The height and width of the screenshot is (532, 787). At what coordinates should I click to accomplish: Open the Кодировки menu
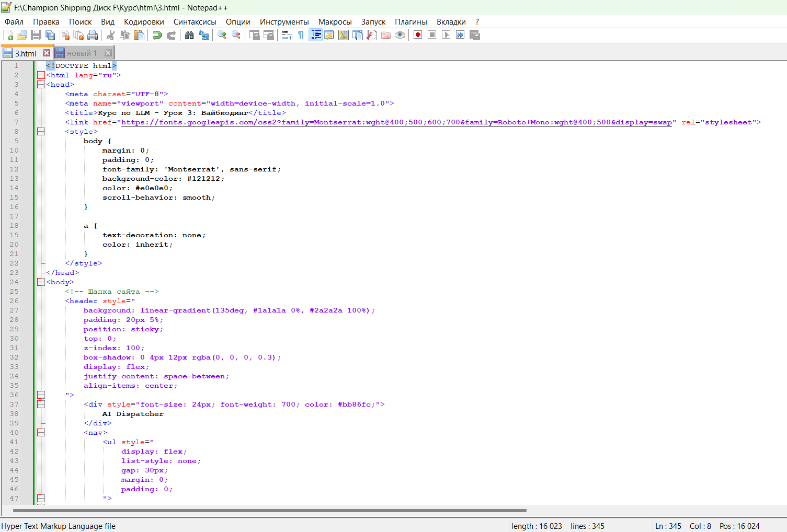coord(144,22)
